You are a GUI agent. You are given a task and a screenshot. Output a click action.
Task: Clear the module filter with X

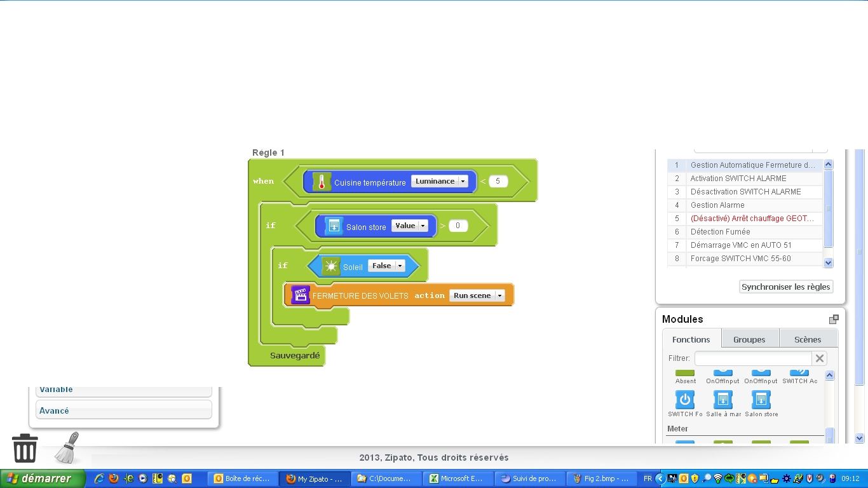pyautogui.click(x=820, y=358)
